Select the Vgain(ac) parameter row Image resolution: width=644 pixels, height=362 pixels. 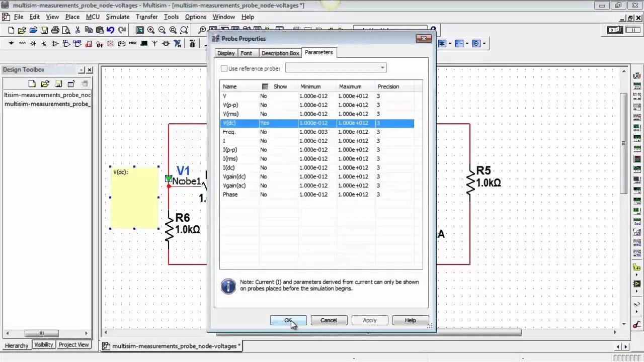click(x=317, y=186)
